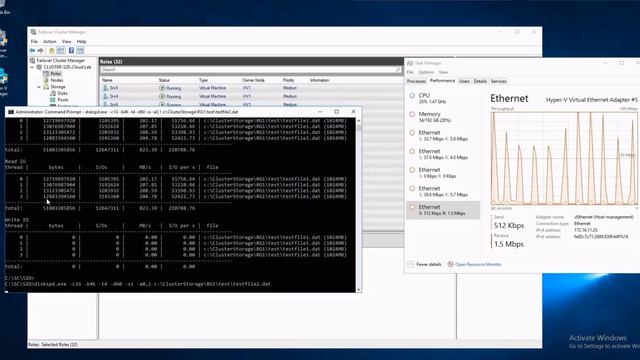Switch to the Processes tab in Task Manager

coord(416,81)
